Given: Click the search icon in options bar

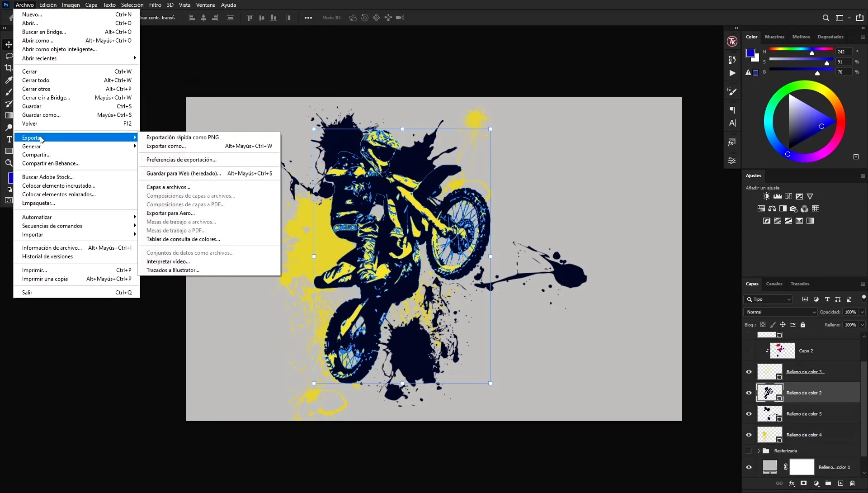Looking at the screenshot, I should pyautogui.click(x=826, y=18).
